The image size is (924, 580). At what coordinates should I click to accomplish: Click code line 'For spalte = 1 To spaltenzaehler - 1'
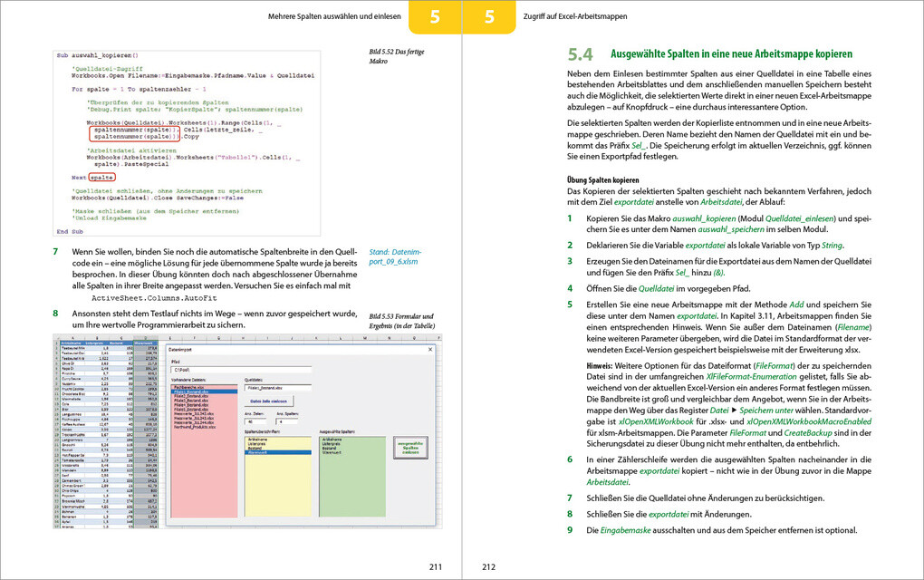coord(140,89)
